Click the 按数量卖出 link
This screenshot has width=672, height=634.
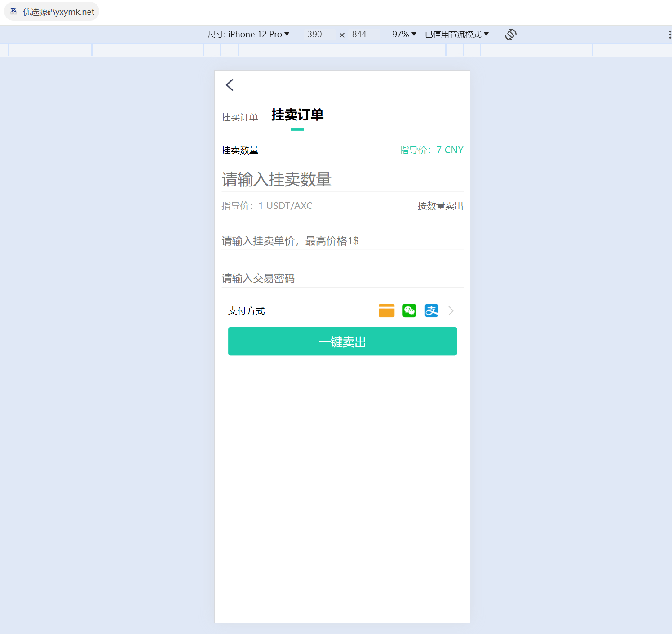coord(440,206)
